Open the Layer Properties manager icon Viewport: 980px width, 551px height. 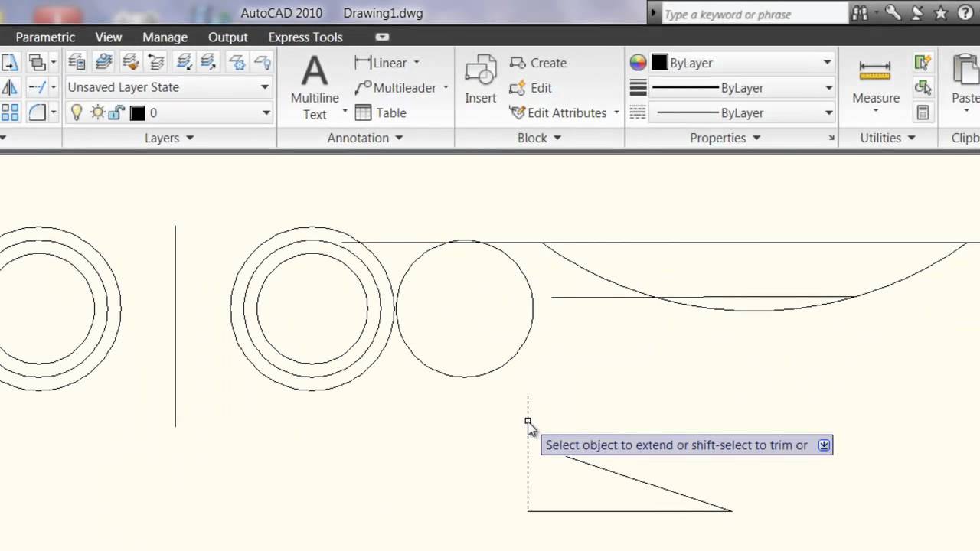coord(77,62)
